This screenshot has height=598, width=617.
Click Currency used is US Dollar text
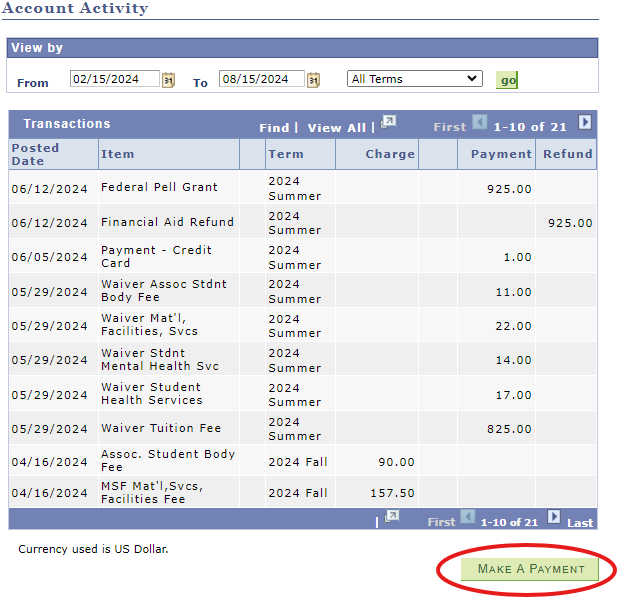(93, 549)
